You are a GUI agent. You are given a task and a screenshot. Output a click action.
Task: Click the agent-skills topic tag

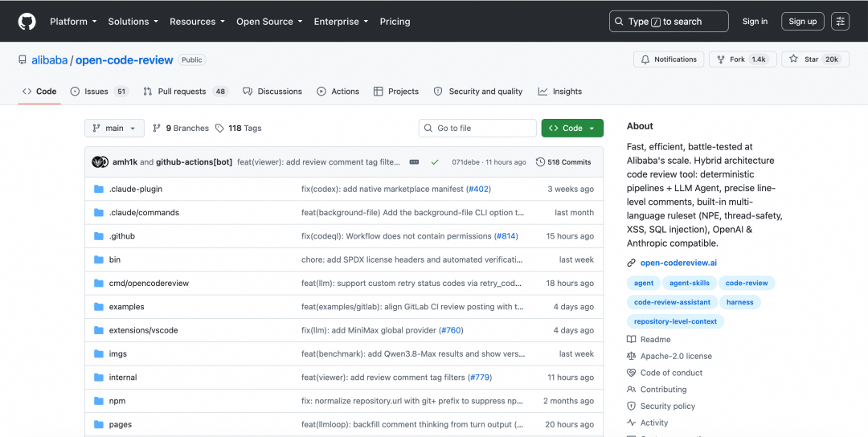690,284
